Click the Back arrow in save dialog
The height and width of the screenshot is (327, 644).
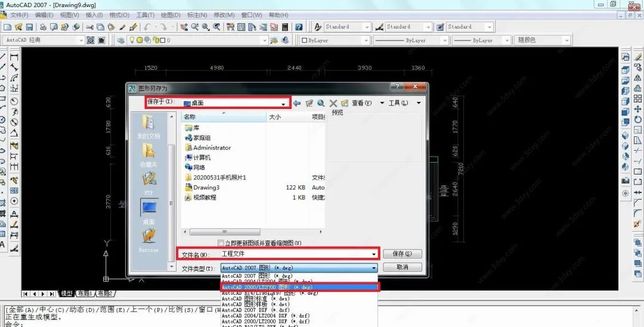coord(298,102)
